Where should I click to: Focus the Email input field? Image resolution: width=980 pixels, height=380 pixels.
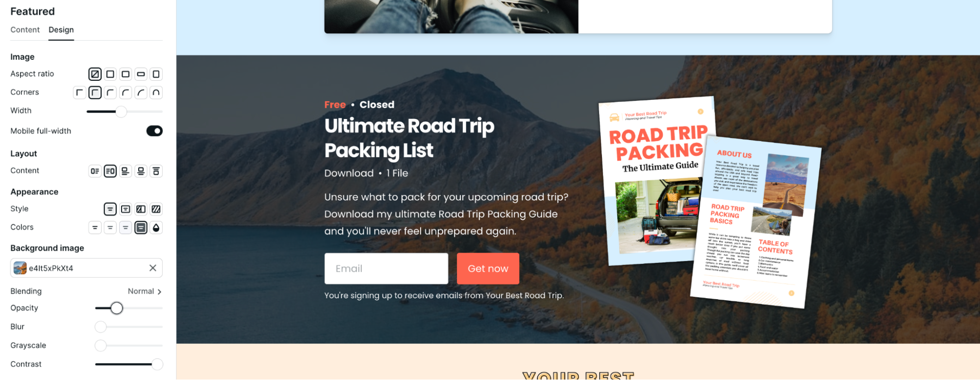coord(386,268)
